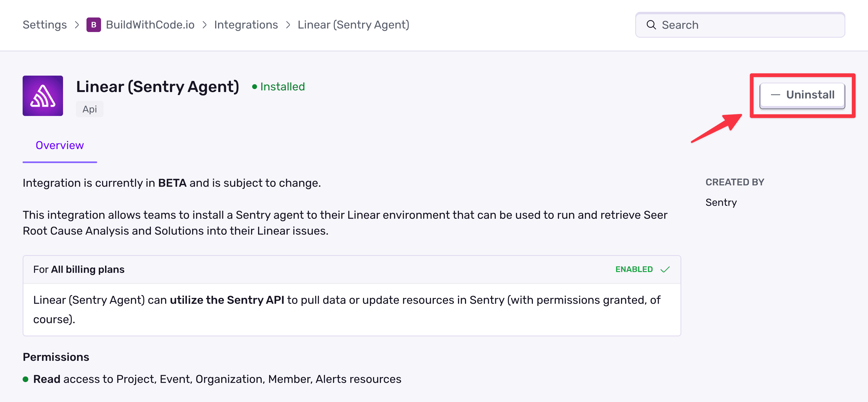Click the purple Linear (Sentry Agent) integration logo

43,96
